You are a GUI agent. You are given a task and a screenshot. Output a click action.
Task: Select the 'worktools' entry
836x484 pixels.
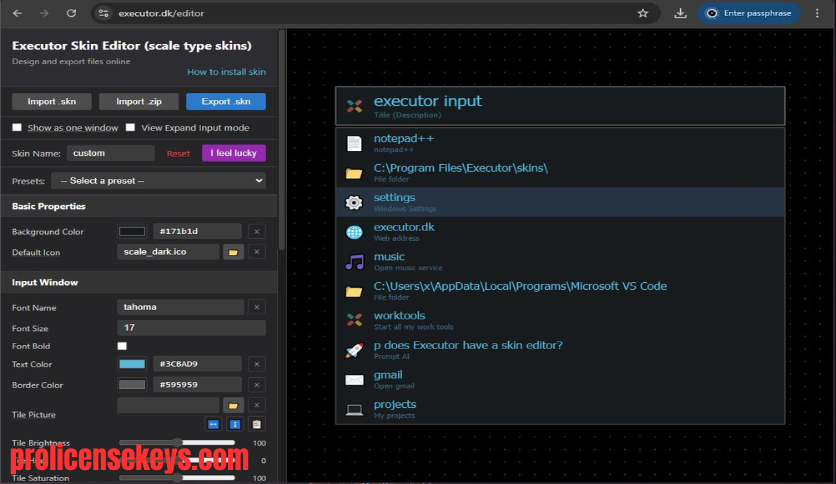(x=560, y=320)
